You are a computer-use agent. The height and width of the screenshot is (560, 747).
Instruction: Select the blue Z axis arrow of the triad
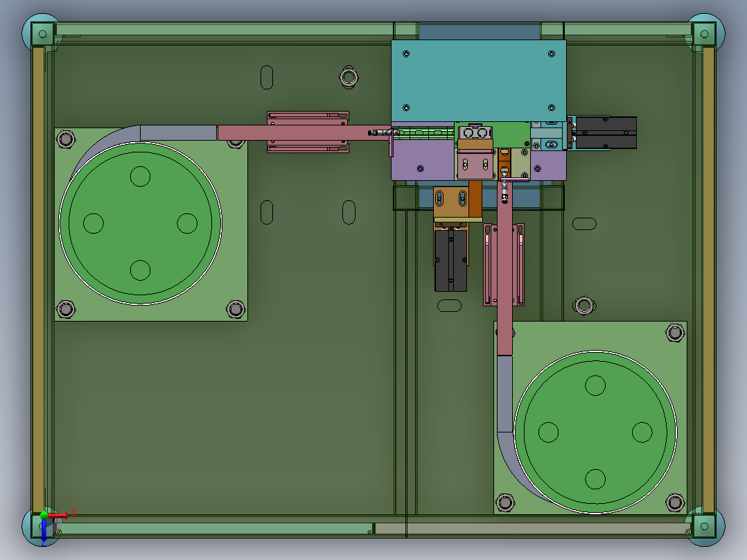click(x=44, y=530)
